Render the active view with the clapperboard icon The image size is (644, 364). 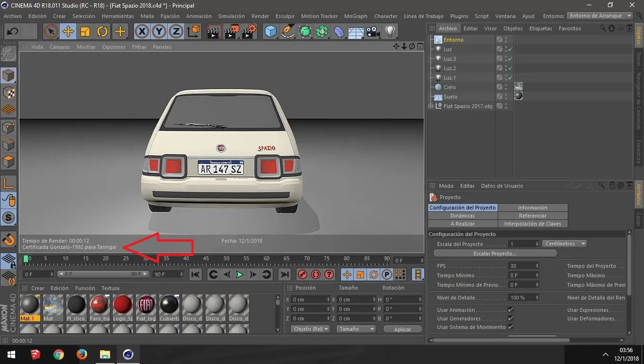215,32
